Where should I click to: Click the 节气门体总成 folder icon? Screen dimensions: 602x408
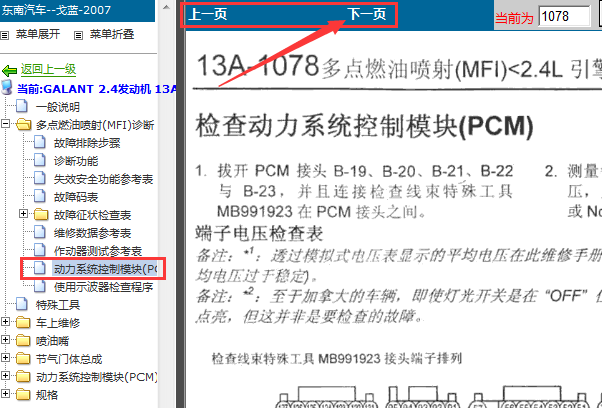click(23, 358)
